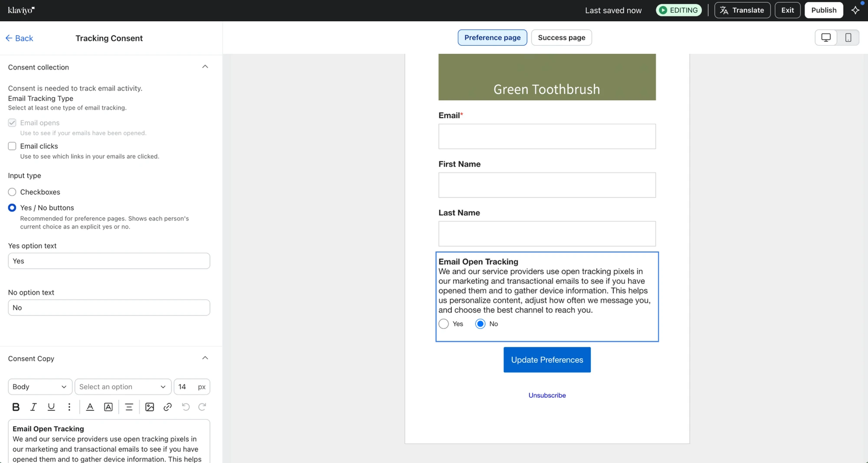Collapse the Consent Copy section
The width and height of the screenshot is (868, 463).
coord(205,358)
